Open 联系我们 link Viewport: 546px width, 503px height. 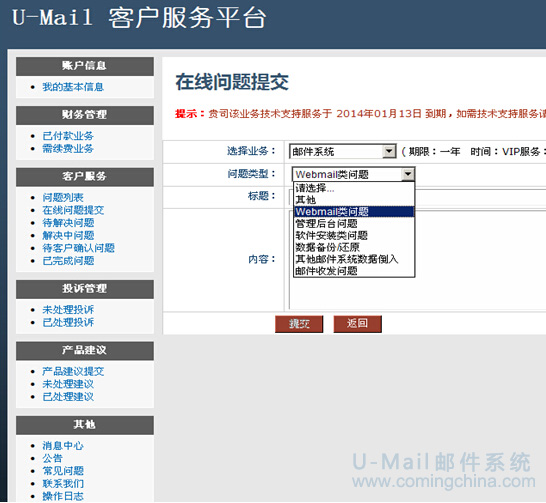pyautogui.click(x=63, y=484)
